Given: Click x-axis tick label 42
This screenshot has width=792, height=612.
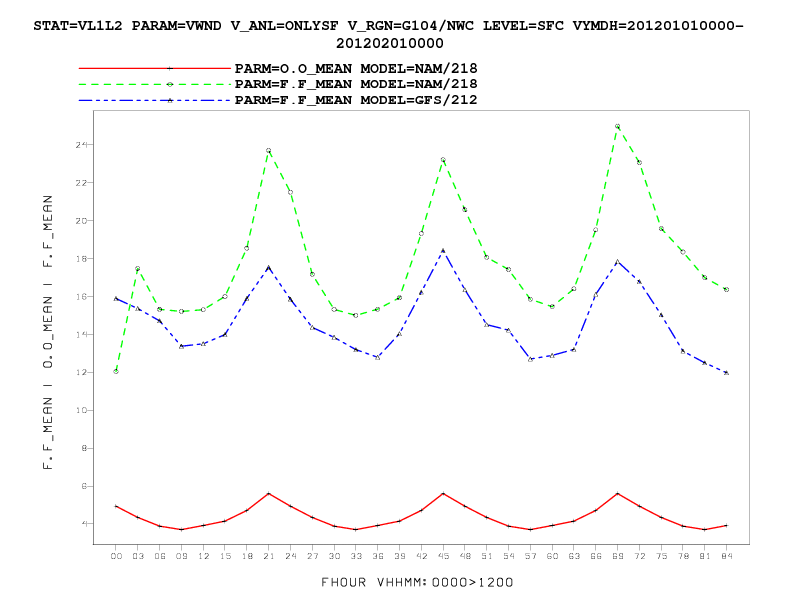Looking at the screenshot, I should click(421, 556).
